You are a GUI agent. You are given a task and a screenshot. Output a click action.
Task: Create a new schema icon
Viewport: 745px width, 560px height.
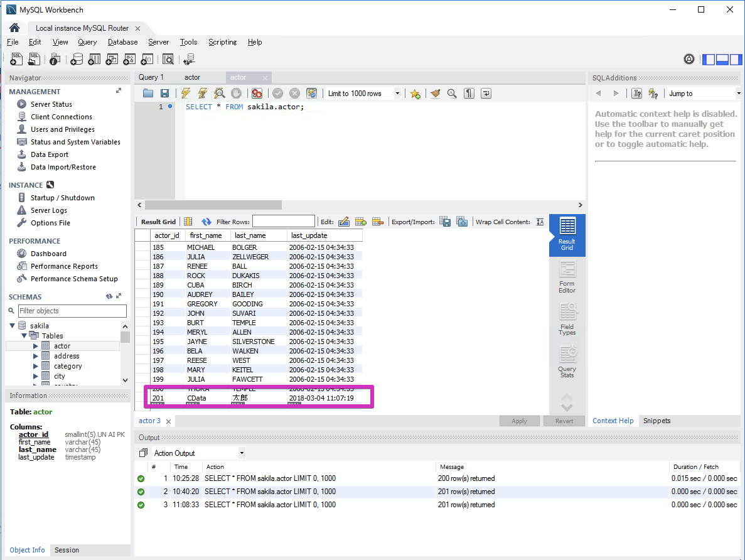[77, 59]
